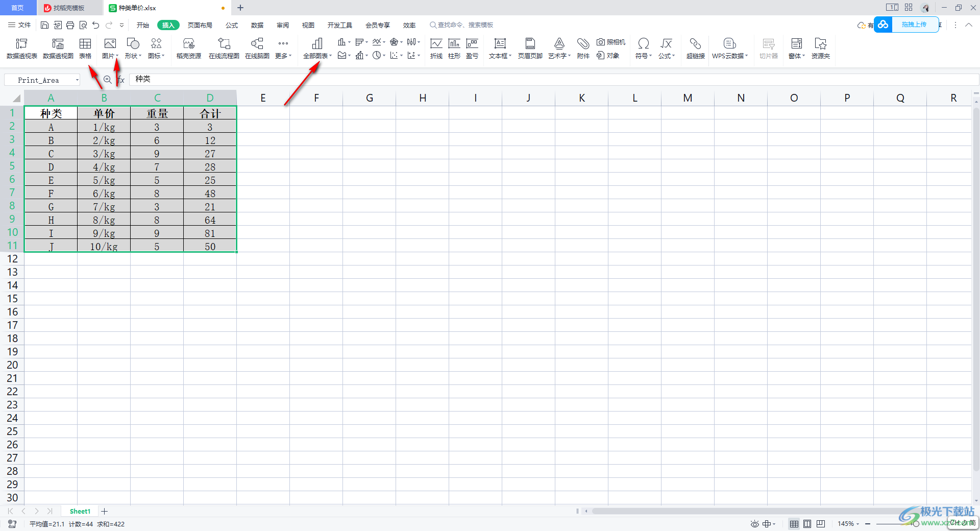The image size is (980, 531).
Task: Click the 表格 table icon
Action: pyautogui.click(x=85, y=49)
